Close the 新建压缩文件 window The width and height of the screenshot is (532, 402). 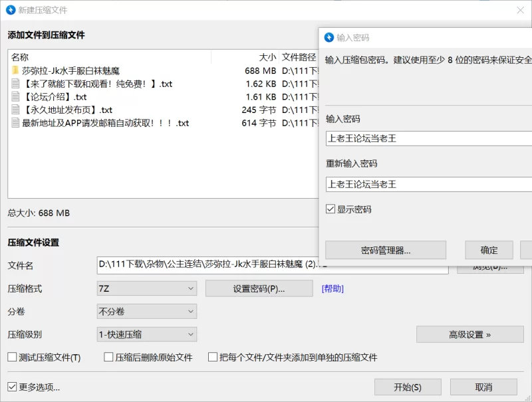coord(520,10)
